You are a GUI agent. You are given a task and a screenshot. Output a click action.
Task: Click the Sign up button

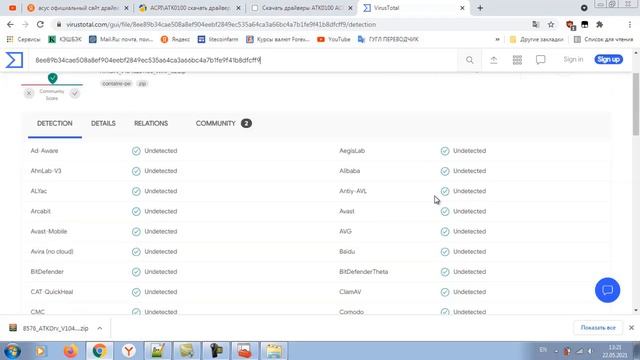click(x=609, y=60)
